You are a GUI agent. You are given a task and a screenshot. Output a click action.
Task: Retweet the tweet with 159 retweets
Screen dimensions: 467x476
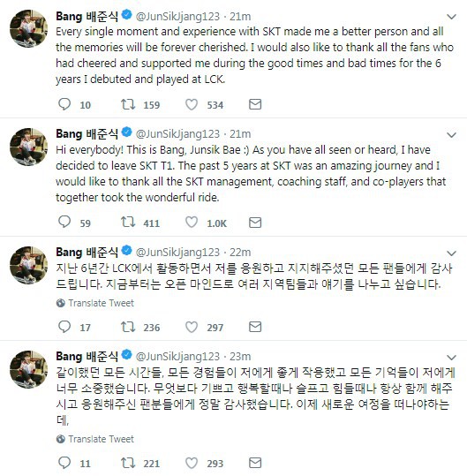[128, 104]
